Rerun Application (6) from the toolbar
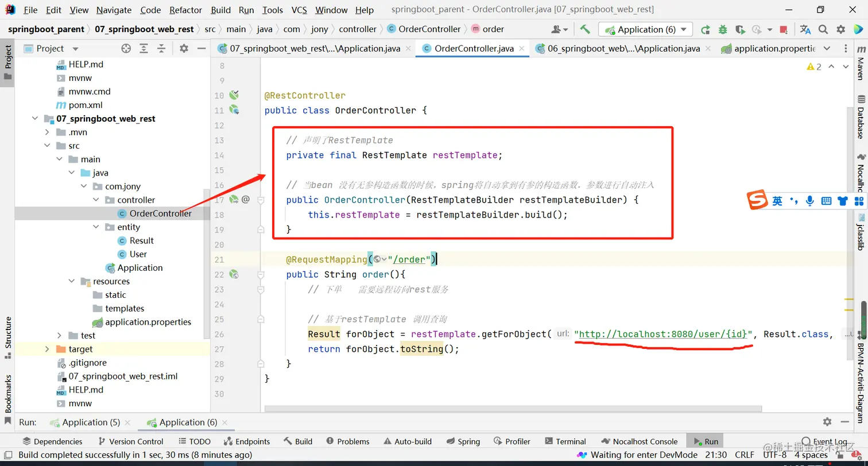The image size is (868, 466). pyautogui.click(x=706, y=29)
